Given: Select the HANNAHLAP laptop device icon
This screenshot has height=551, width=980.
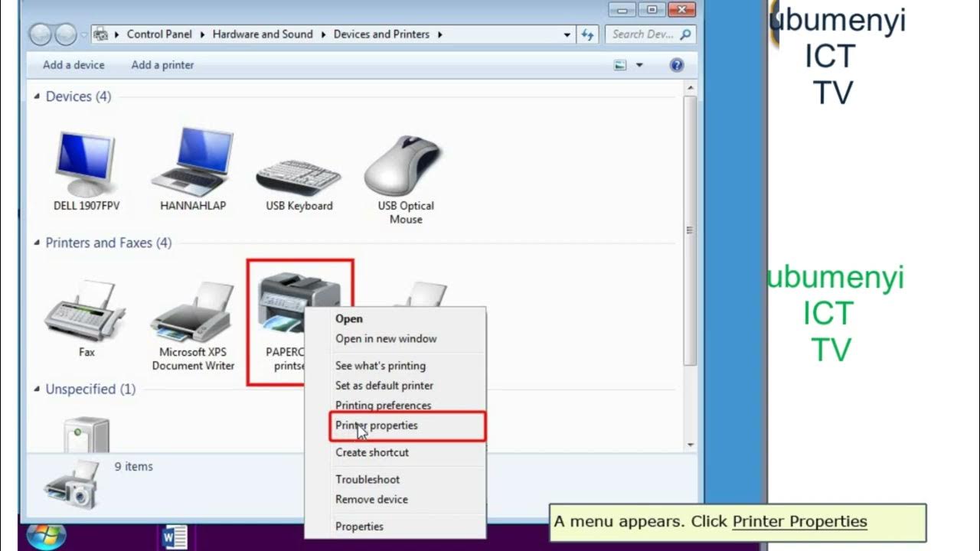Looking at the screenshot, I should [x=192, y=161].
